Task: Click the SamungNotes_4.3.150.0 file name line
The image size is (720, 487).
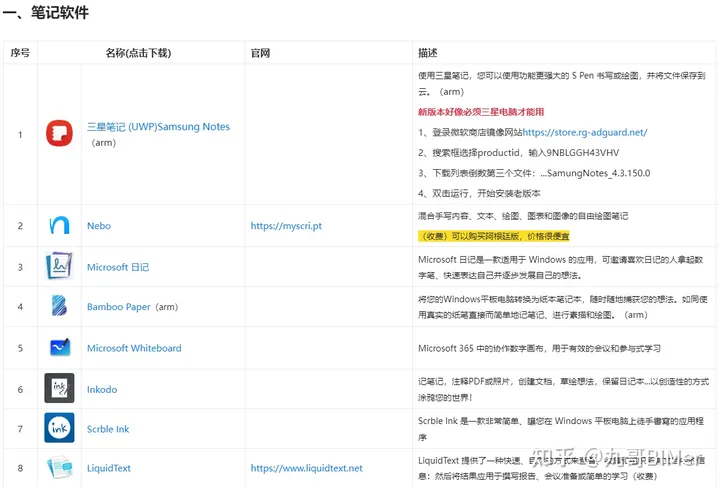Action: [534, 173]
